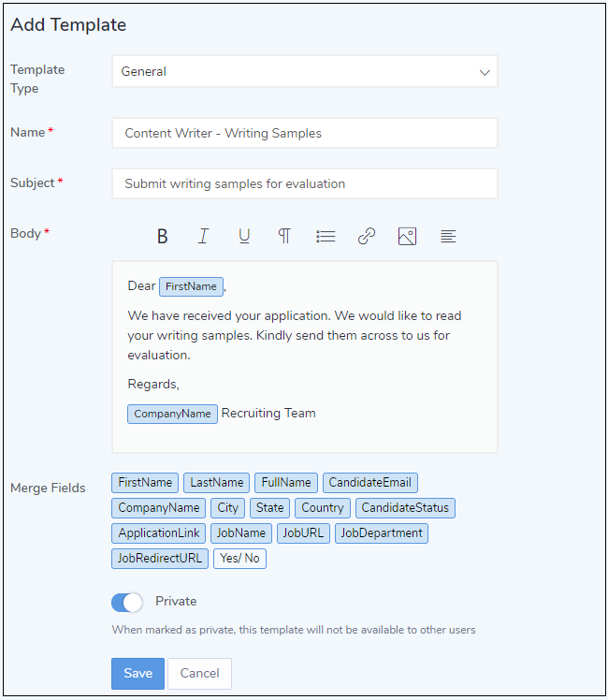Screen dimensions: 608x700
Task: Apply bold formatting in body toolbar
Action: (162, 237)
